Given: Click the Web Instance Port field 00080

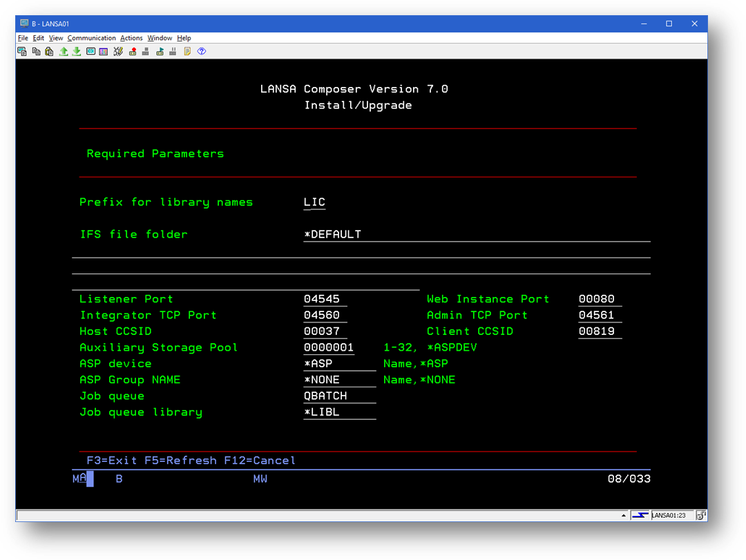Looking at the screenshot, I should [600, 299].
